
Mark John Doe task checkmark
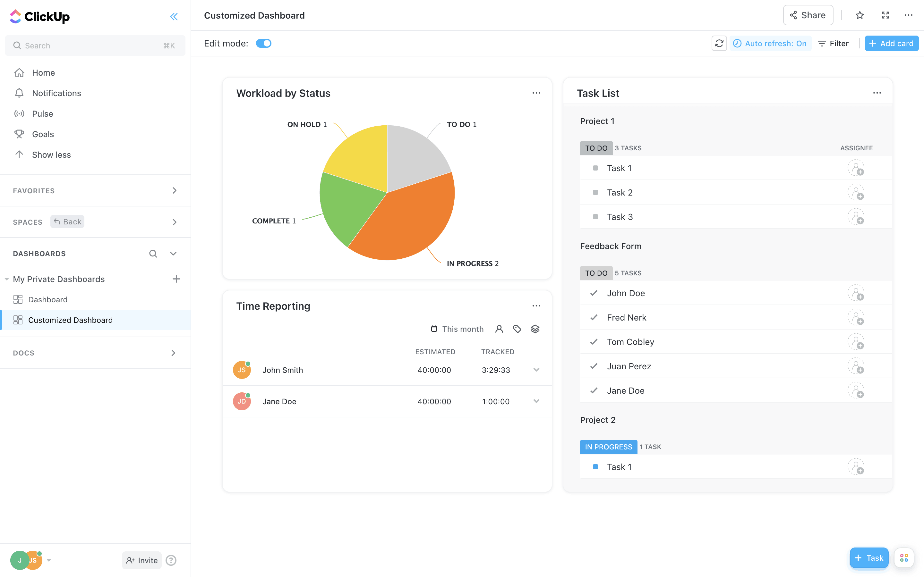[594, 293]
